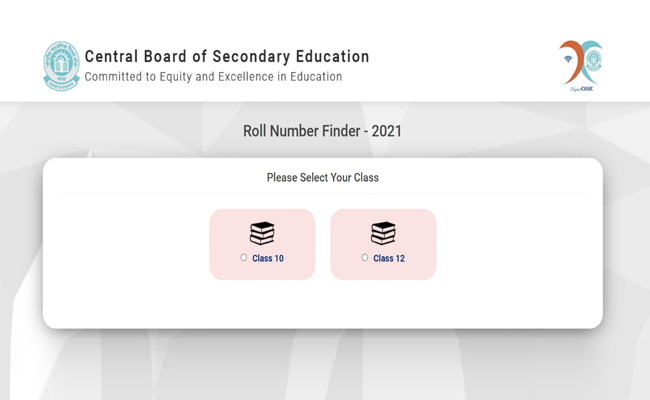Click the divider line below Please Select Your Class
The height and width of the screenshot is (400, 650).
(322, 193)
